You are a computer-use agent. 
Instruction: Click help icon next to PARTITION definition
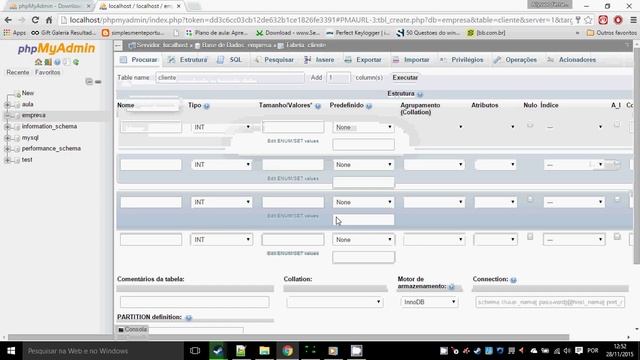coord(189,318)
